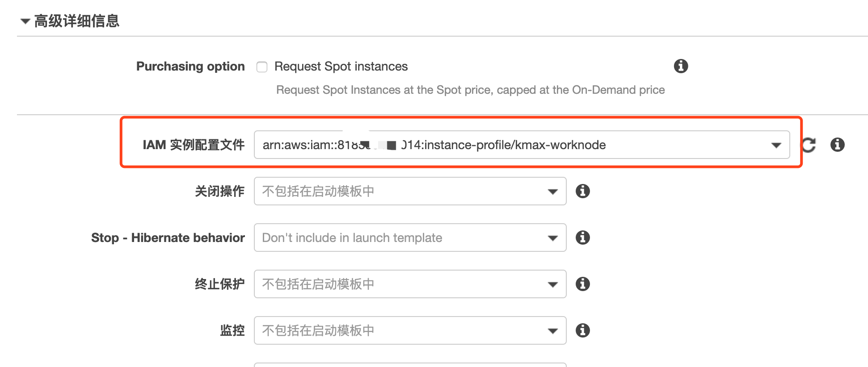Open the IAM 实例配置文件 dropdown

click(522, 145)
